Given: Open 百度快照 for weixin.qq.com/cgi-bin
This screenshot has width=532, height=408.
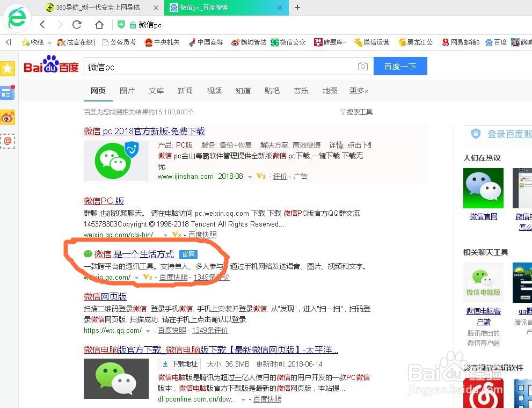Looking at the screenshot, I should [202, 235].
